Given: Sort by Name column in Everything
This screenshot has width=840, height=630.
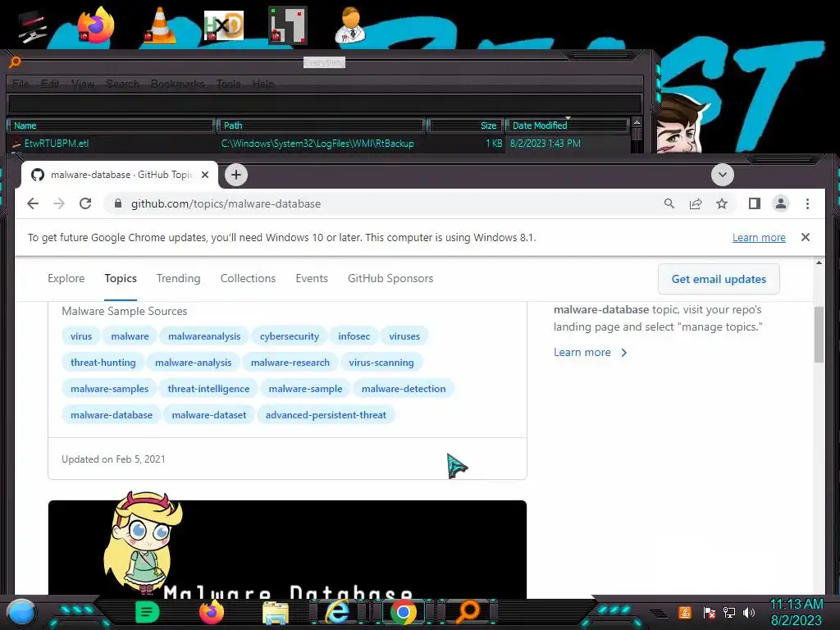Looking at the screenshot, I should [112, 126].
